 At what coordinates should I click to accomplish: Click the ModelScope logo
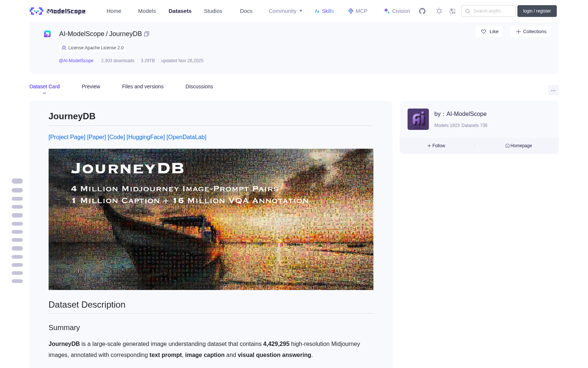[58, 11]
